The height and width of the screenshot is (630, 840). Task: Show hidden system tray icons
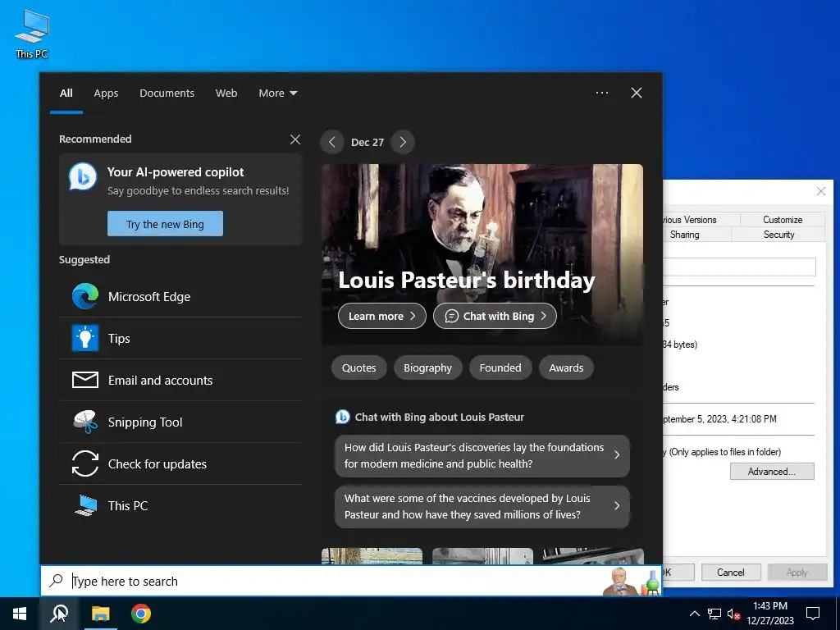click(694, 614)
